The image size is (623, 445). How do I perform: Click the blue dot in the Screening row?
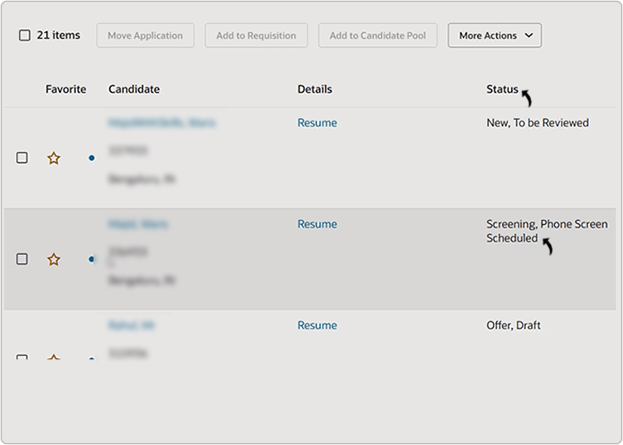point(91,259)
